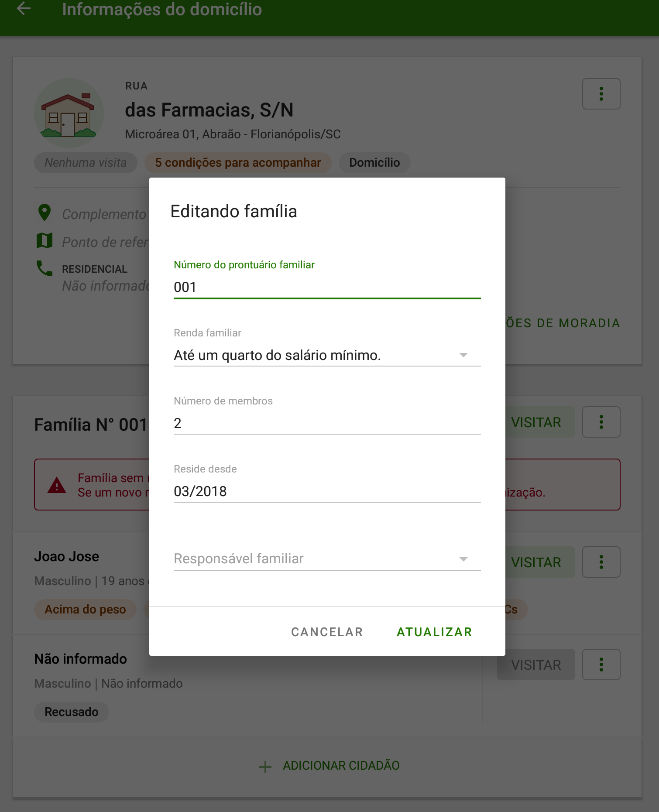Open the Família N° 001 more-options menu
This screenshot has height=812, width=659.
coord(601,422)
